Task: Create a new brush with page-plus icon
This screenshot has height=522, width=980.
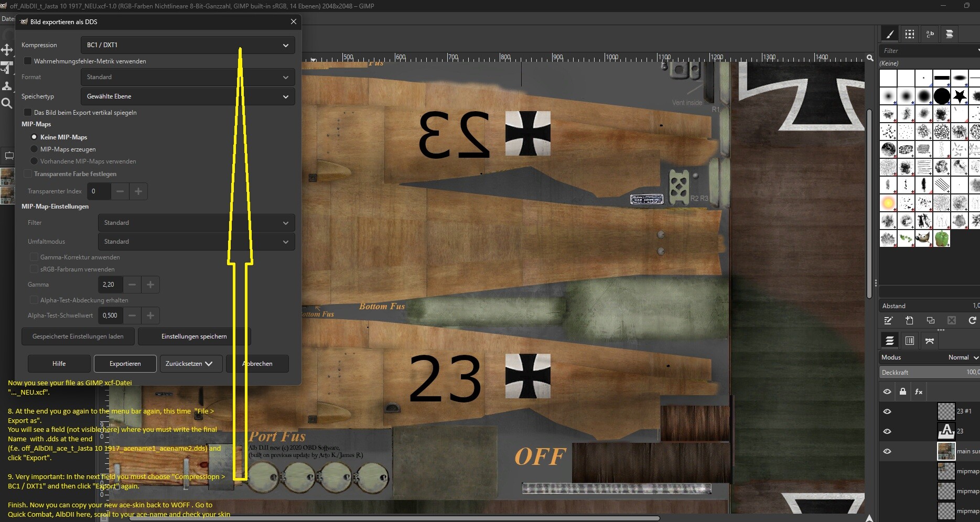Action: pos(909,320)
